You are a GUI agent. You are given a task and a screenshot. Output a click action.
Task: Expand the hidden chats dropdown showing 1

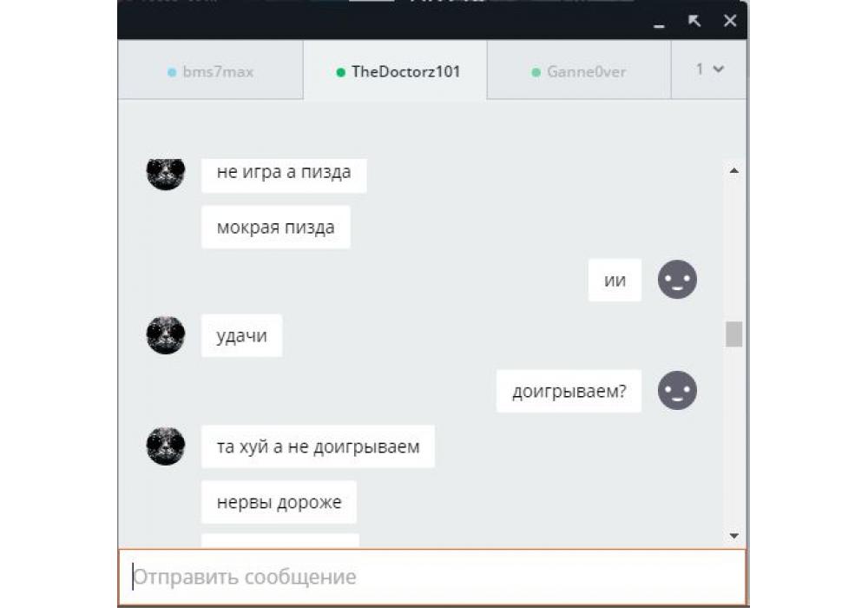point(709,69)
